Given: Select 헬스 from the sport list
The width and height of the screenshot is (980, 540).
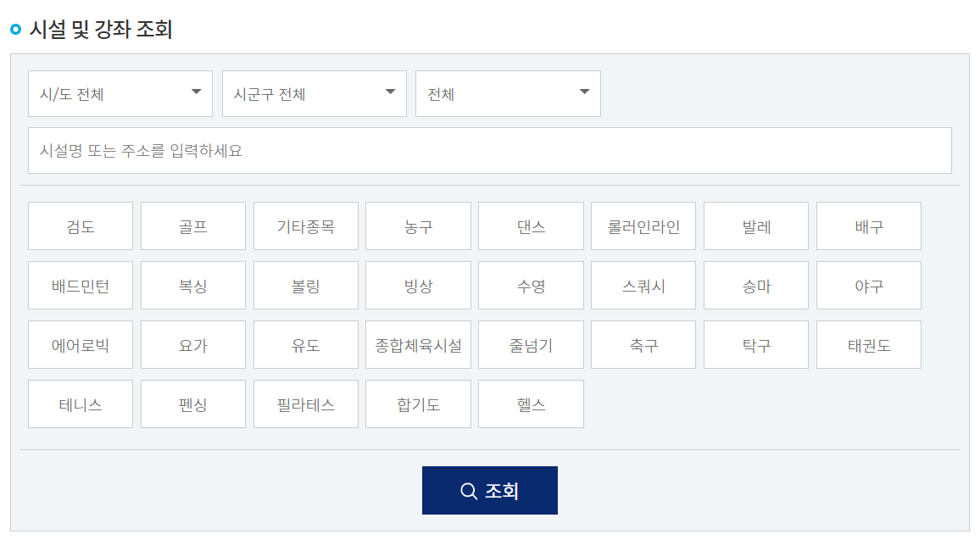Looking at the screenshot, I should pyautogui.click(x=531, y=404).
